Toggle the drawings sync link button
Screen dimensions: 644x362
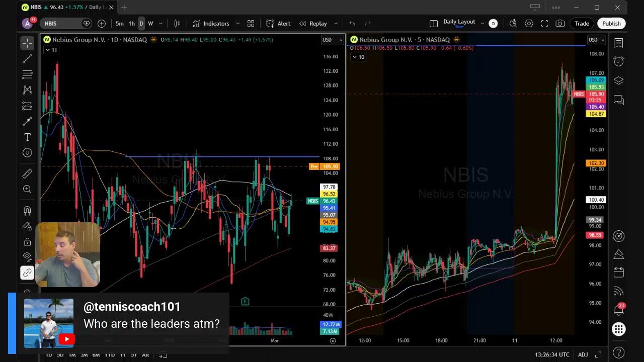pyautogui.click(x=27, y=273)
